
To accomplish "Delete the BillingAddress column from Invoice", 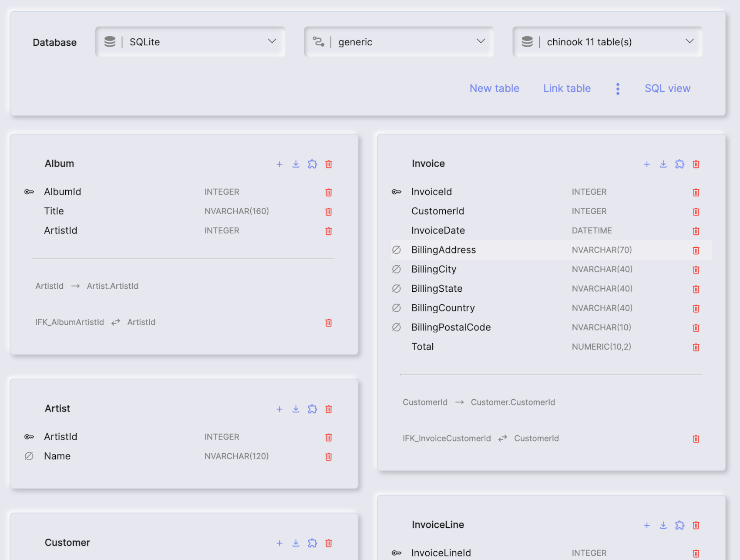I will pyautogui.click(x=696, y=250).
